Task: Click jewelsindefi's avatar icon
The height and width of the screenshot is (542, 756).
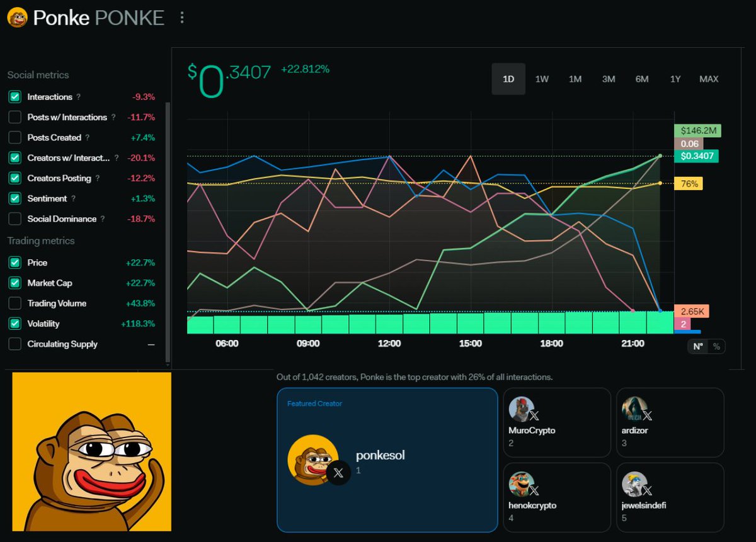Action: pyautogui.click(x=634, y=484)
